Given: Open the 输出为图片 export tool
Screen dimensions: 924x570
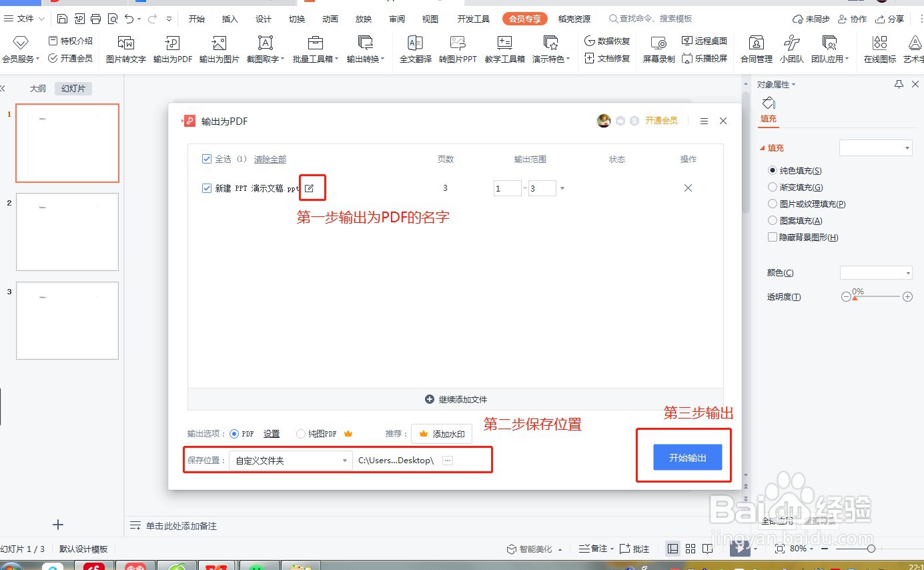Looking at the screenshot, I should tap(218, 50).
